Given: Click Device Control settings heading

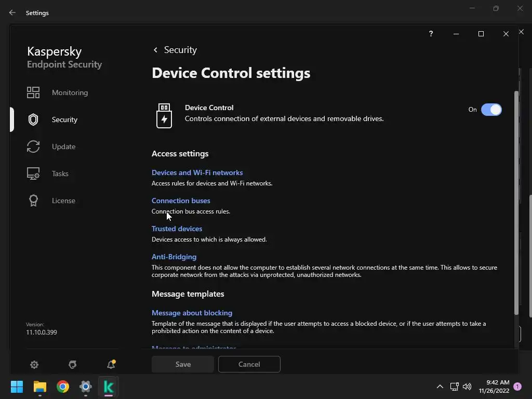Looking at the screenshot, I should pyautogui.click(x=231, y=73).
